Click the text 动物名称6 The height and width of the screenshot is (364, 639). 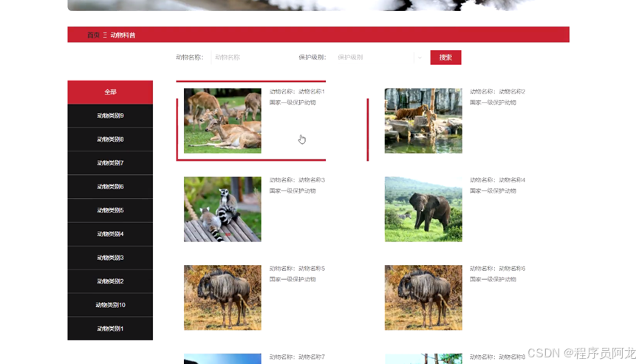click(512, 268)
